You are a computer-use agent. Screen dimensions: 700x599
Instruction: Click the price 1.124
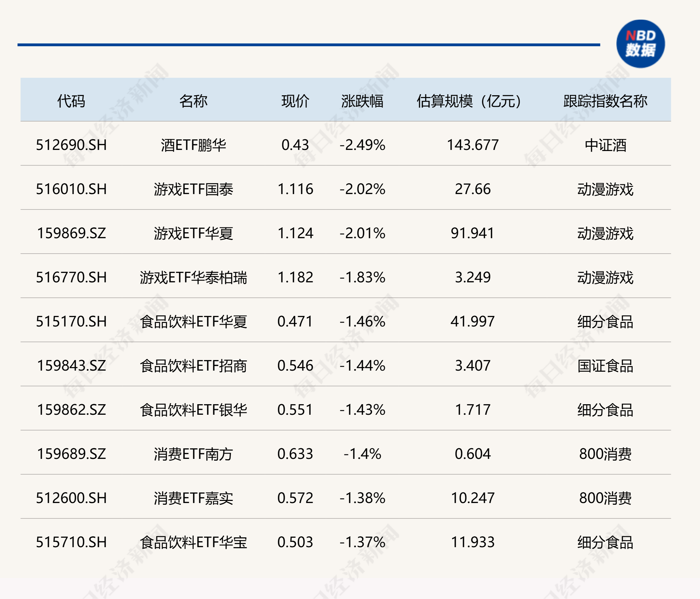(x=295, y=233)
